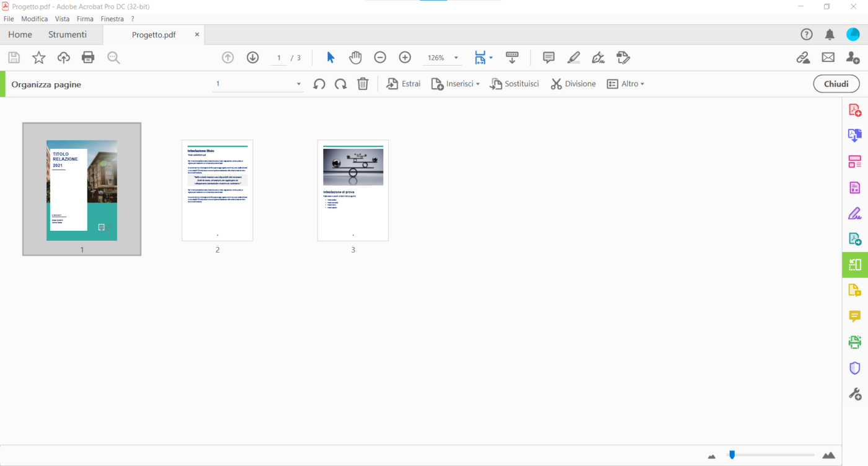Click the Divisione scissors icon
The width and height of the screenshot is (868, 466).
point(557,84)
